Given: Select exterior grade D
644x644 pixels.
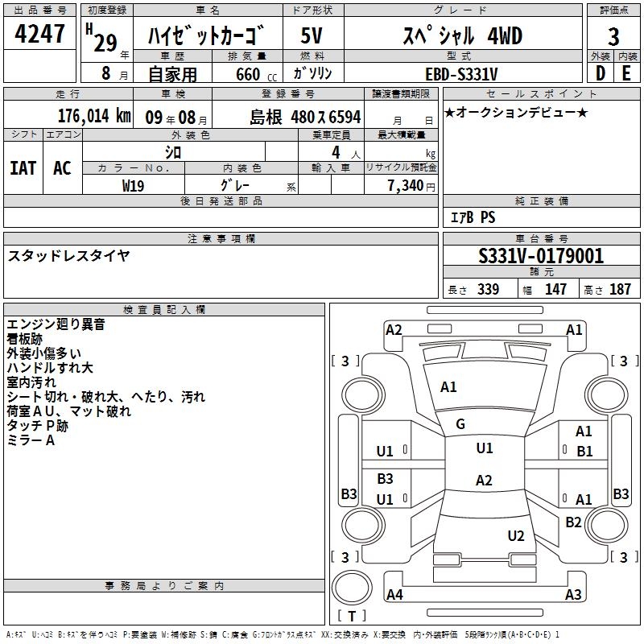Looking at the screenshot, I should (x=600, y=73).
